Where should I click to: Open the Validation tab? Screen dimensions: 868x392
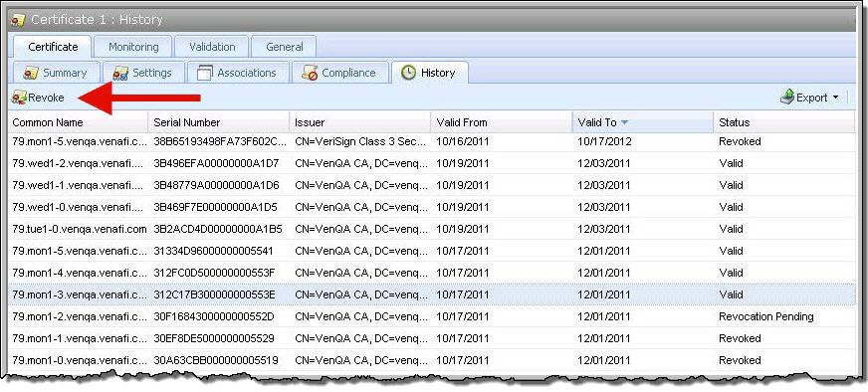[x=212, y=47]
